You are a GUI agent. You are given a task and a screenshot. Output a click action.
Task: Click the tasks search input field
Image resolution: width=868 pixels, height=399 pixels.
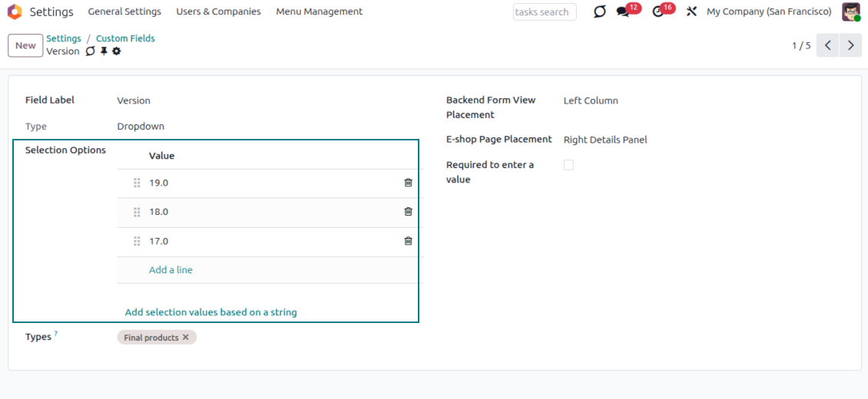coord(544,12)
